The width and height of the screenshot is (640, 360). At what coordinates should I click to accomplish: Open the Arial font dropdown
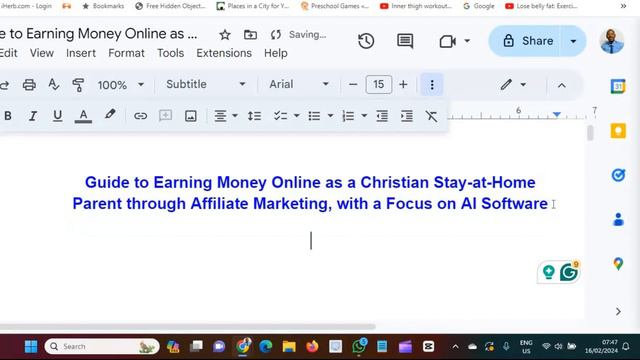click(299, 84)
